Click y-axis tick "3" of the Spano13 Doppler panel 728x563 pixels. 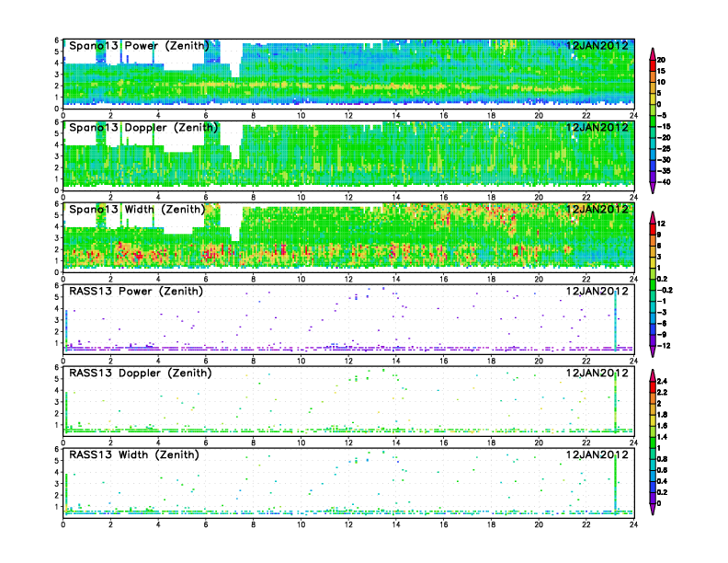click(x=57, y=156)
